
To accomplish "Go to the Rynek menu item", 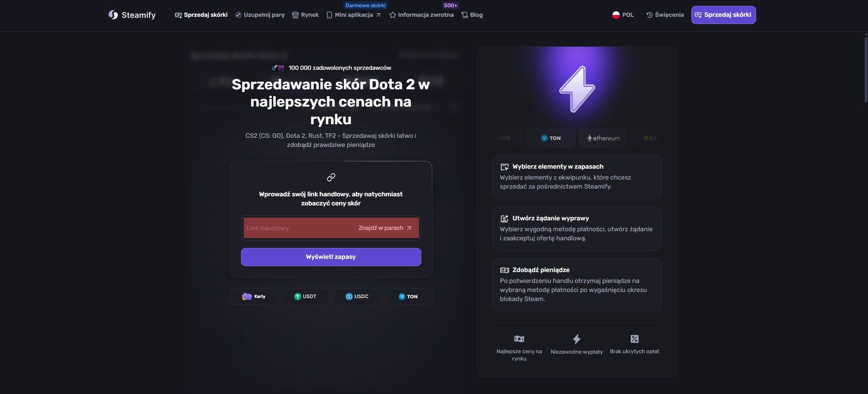I will tap(305, 15).
